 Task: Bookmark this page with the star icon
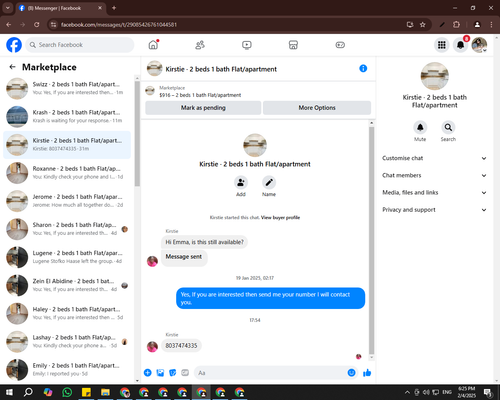(423, 25)
